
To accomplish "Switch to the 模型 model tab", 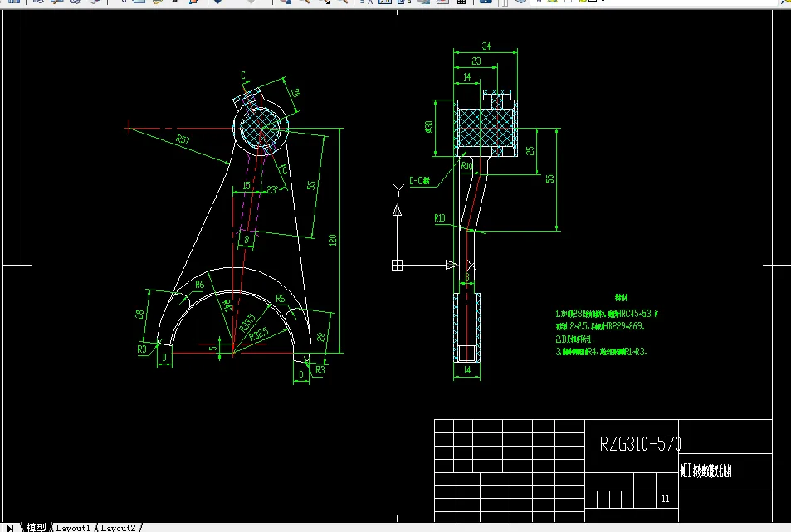I will 36,528.
